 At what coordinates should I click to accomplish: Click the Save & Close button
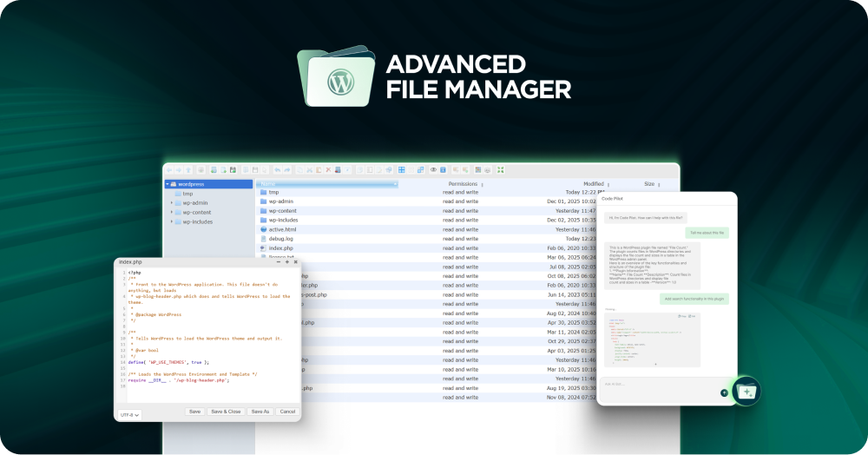click(226, 412)
